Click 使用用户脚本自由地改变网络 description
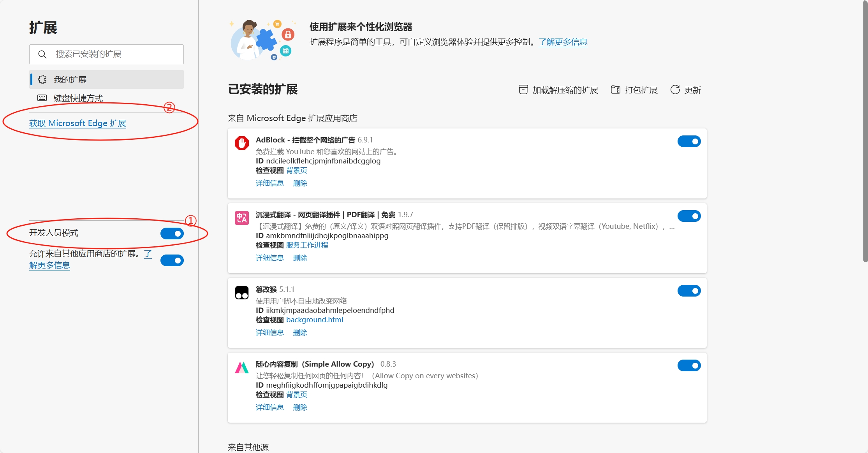Screen dimensions: 868x453 pos(301,301)
